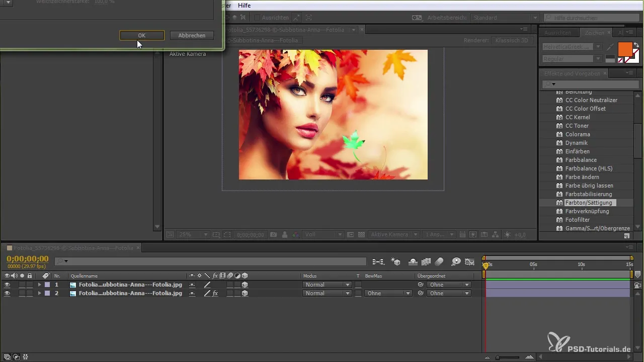Open the Aktive Kamera view dropdown

click(394, 235)
